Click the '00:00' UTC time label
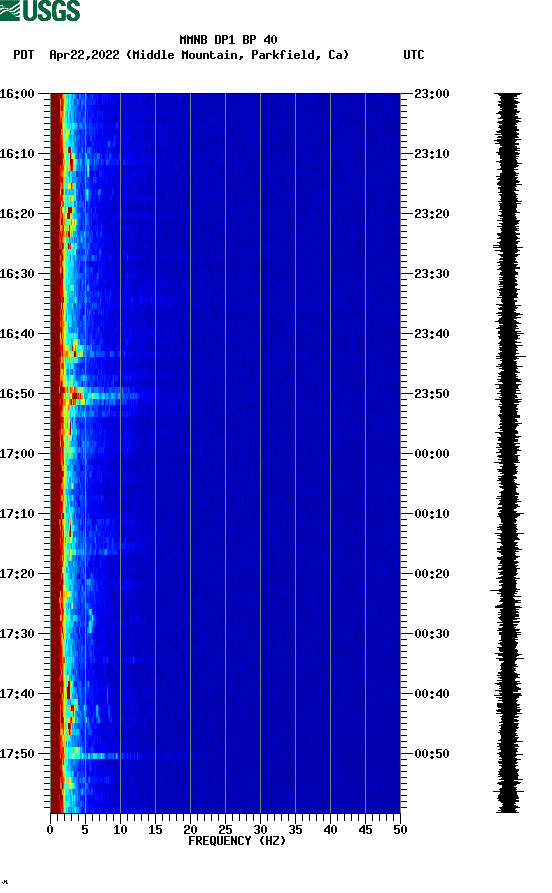 pos(432,454)
